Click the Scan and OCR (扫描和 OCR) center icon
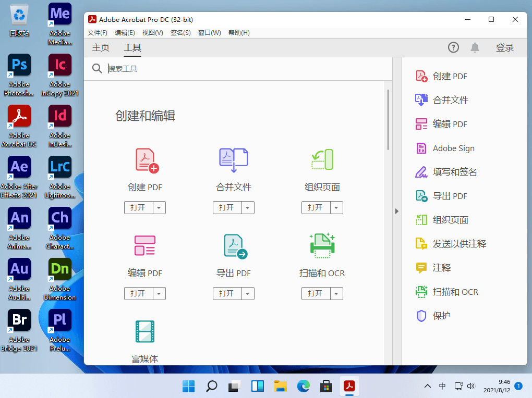This screenshot has height=398, width=532. click(322, 245)
